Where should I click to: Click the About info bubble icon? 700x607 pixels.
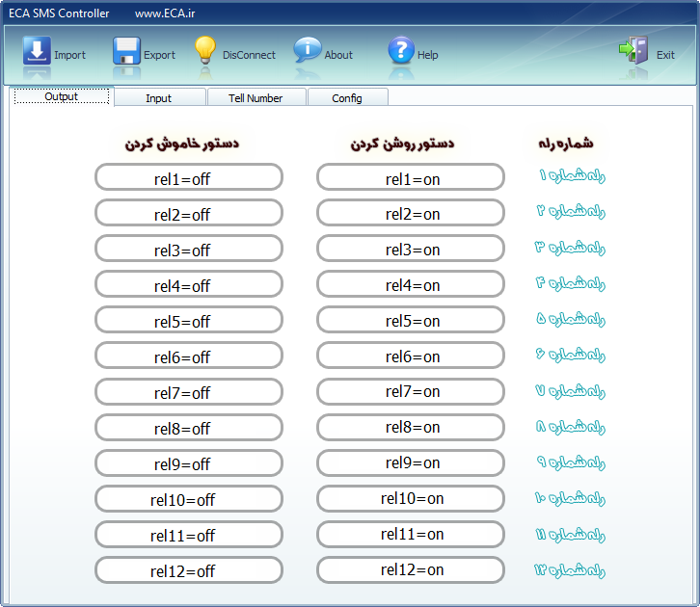point(308,49)
